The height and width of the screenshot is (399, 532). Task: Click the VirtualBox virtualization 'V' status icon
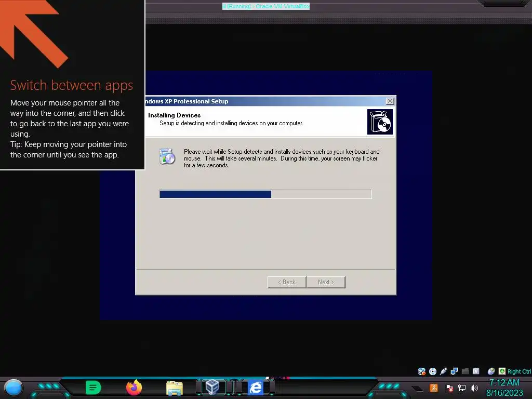(x=476, y=371)
